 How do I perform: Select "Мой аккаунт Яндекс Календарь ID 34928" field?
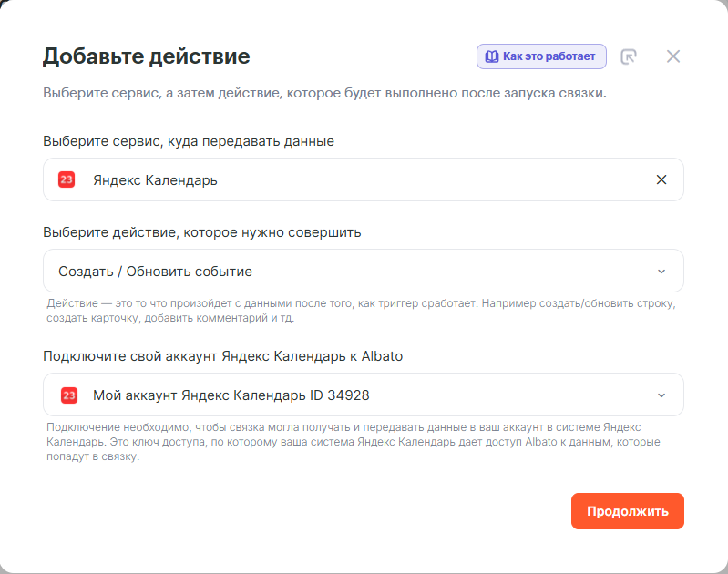[363, 395]
